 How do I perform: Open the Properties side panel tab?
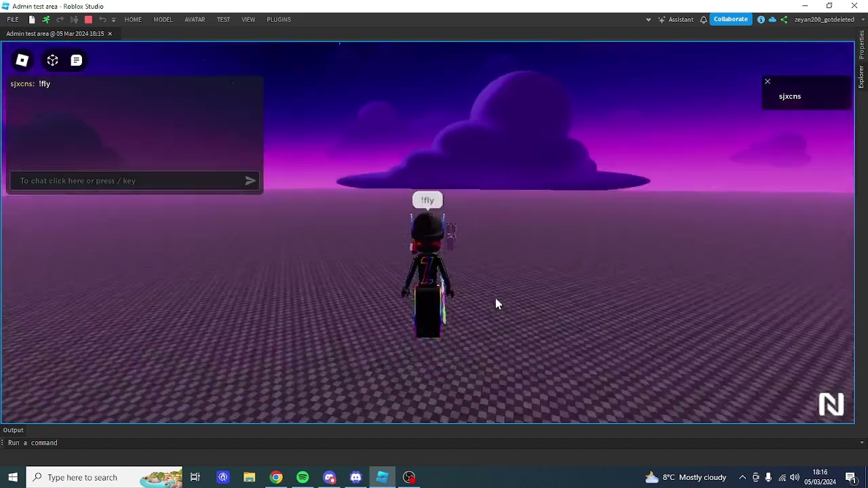pyautogui.click(x=861, y=45)
